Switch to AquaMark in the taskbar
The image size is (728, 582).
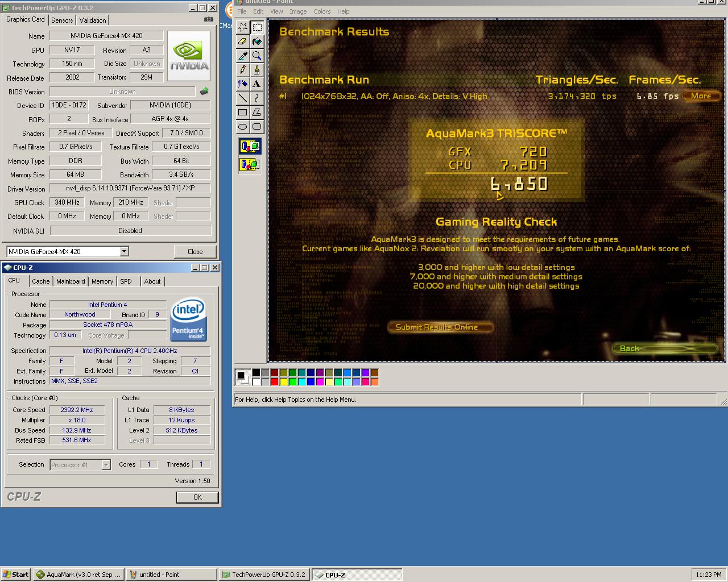coord(79,575)
